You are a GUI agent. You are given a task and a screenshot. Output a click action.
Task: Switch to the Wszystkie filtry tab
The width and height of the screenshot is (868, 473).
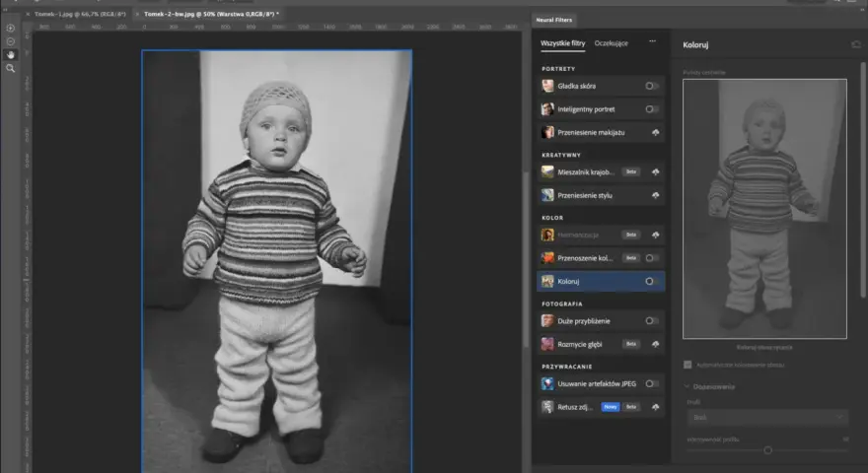pyautogui.click(x=562, y=43)
